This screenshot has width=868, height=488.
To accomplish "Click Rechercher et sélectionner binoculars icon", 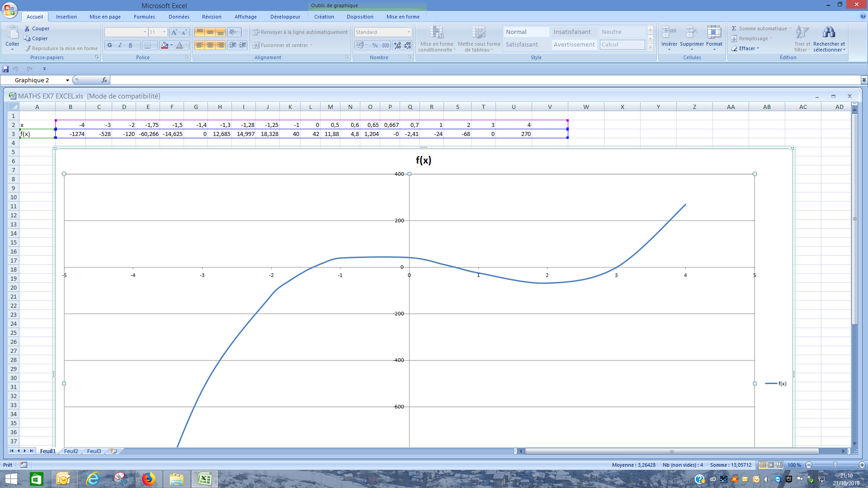I will [829, 33].
